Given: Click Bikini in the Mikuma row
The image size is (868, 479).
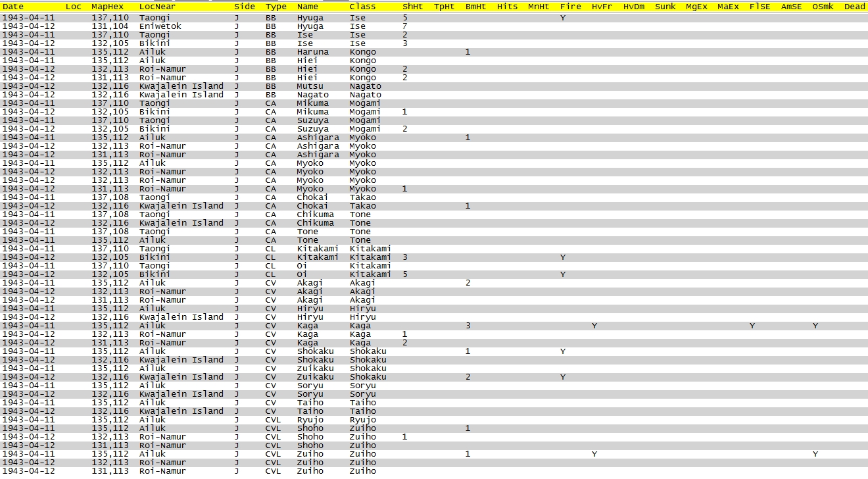Looking at the screenshot, I should [155, 112].
